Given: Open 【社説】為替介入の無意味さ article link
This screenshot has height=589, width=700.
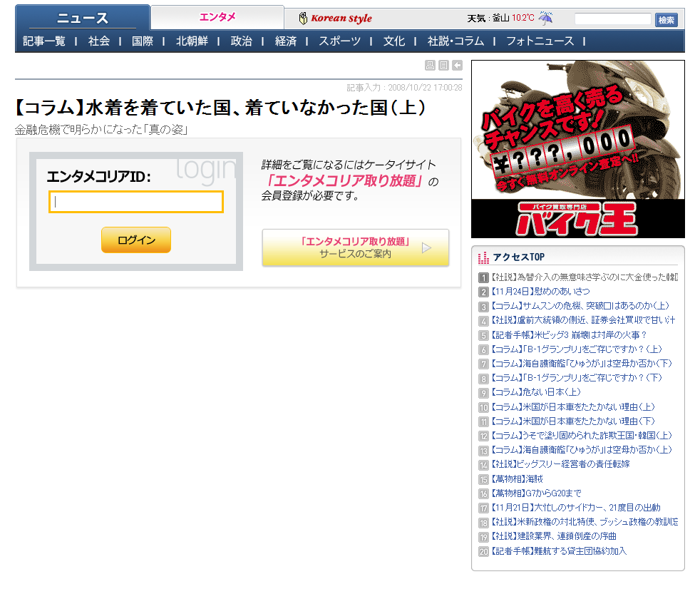Looking at the screenshot, I should (585, 277).
